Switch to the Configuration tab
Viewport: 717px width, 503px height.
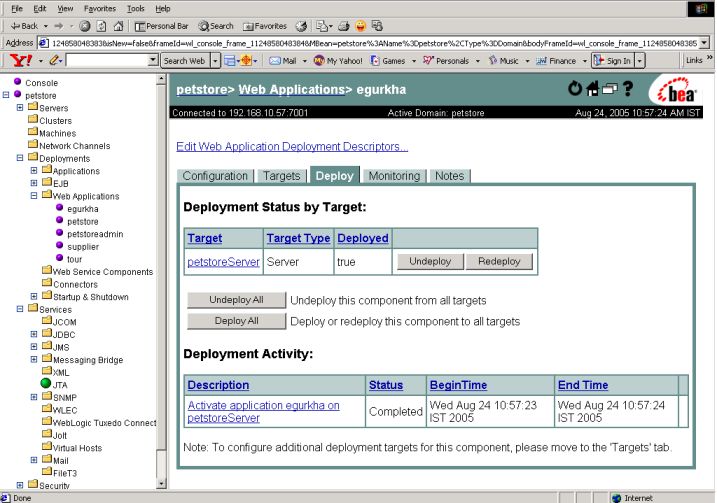point(215,176)
